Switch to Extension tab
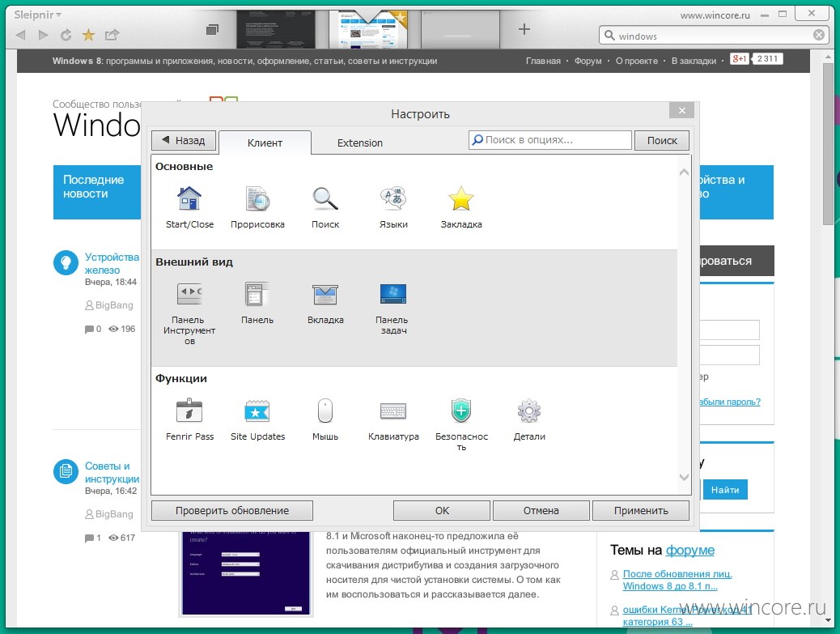Image resolution: width=840 pixels, height=634 pixels. (x=359, y=143)
